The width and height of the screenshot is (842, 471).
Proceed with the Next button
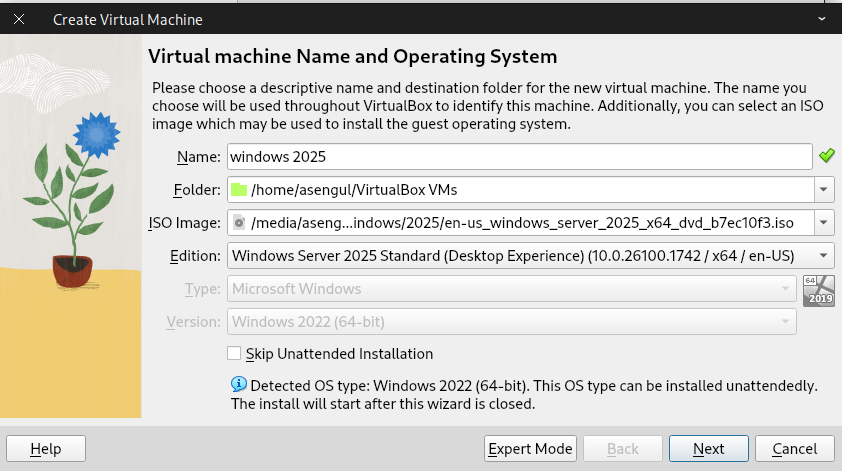(x=709, y=448)
